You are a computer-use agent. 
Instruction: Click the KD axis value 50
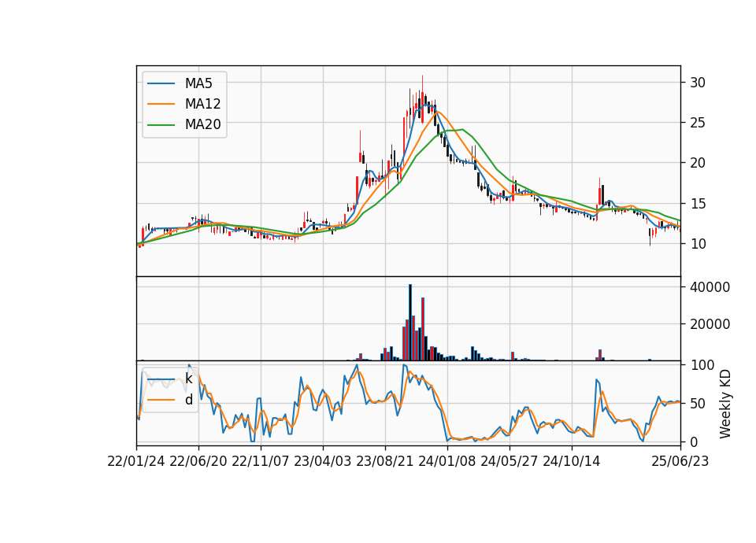[x=698, y=403]
